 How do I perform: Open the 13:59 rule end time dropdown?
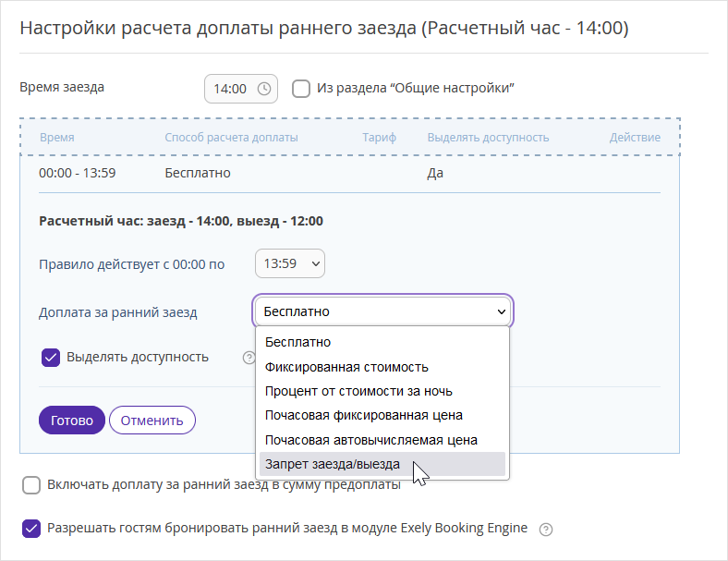click(x=290, y=263)
